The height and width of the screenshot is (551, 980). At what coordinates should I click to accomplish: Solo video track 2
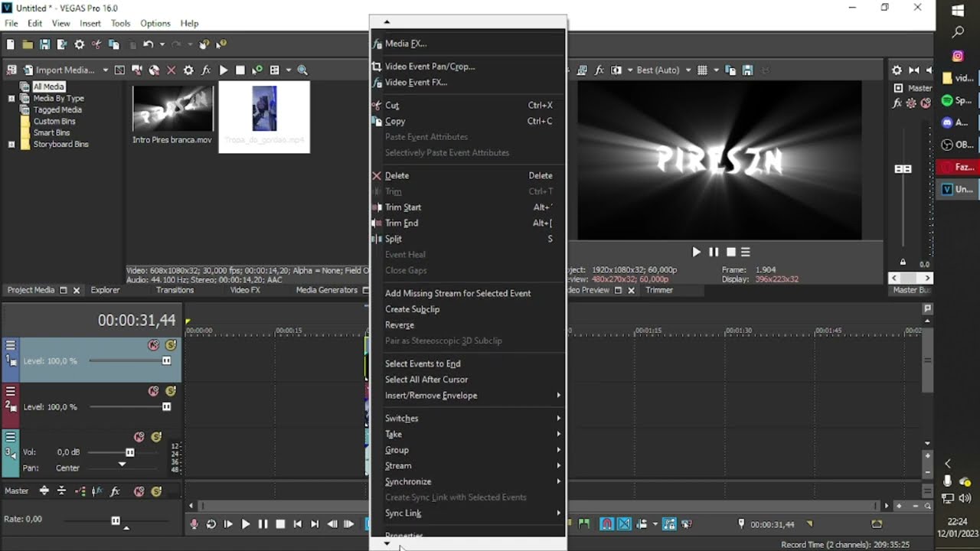171,391
